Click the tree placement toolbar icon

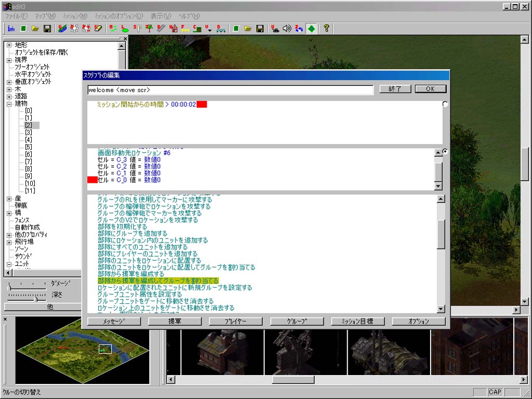pos(149,28)
